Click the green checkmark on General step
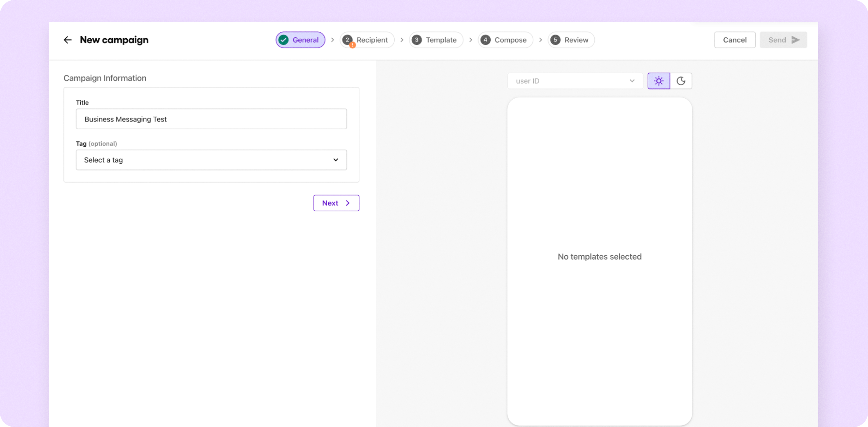The image size is (868, 427). [x=283, y=40]
